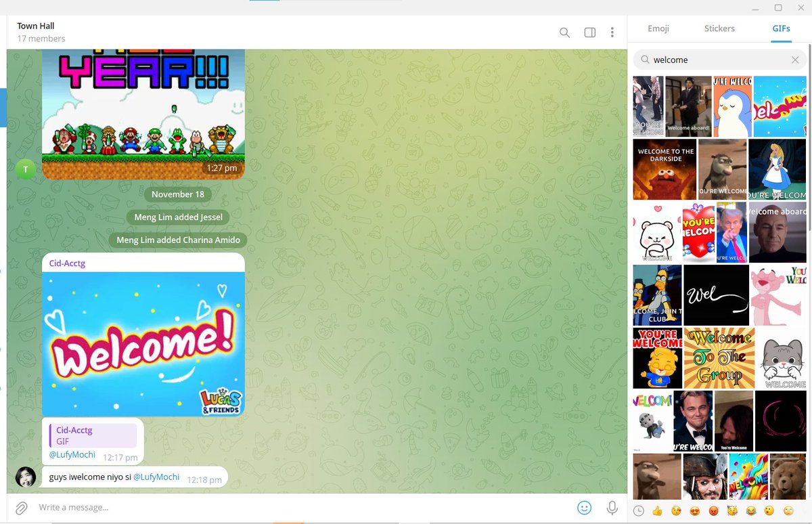
Task: Select the 'Welcome to the Darkside' Elmo GIF
Action: [x=664, y=169]
